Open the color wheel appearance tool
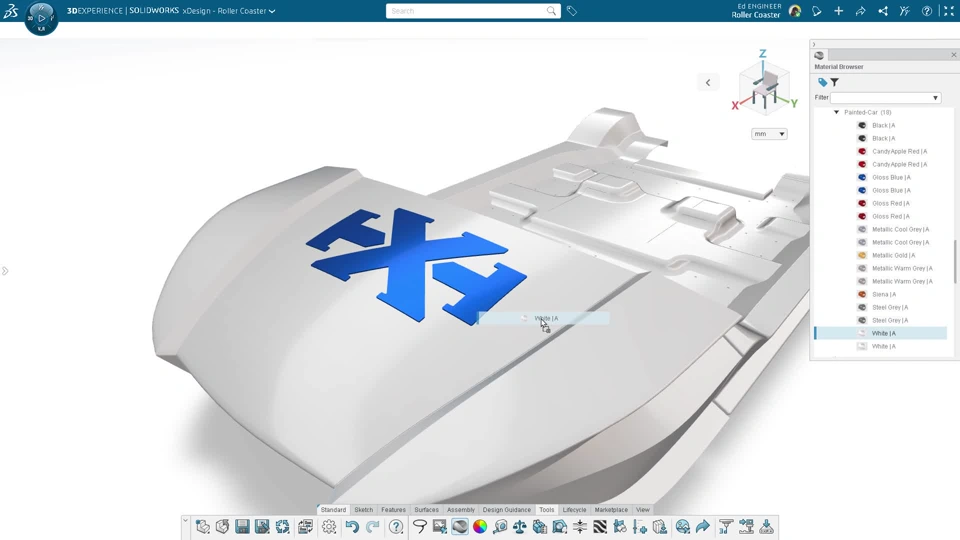This screenshot has width=960, height=540. tap(480, 527)
